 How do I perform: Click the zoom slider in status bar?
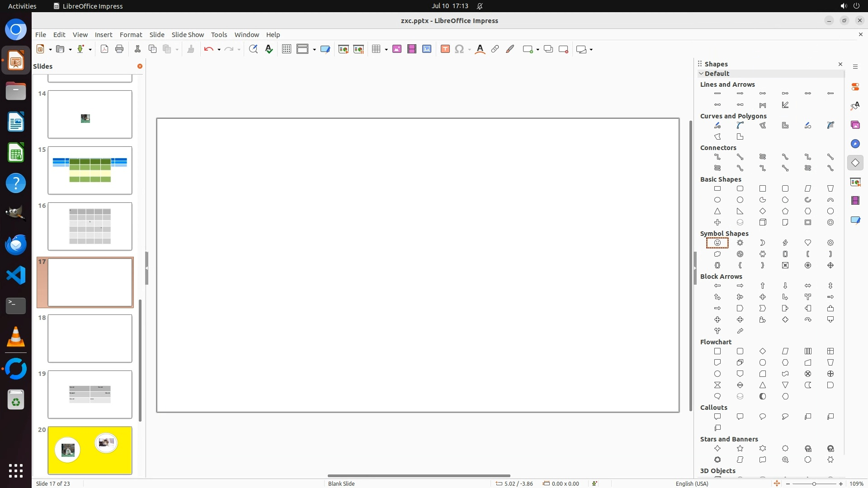814,483
